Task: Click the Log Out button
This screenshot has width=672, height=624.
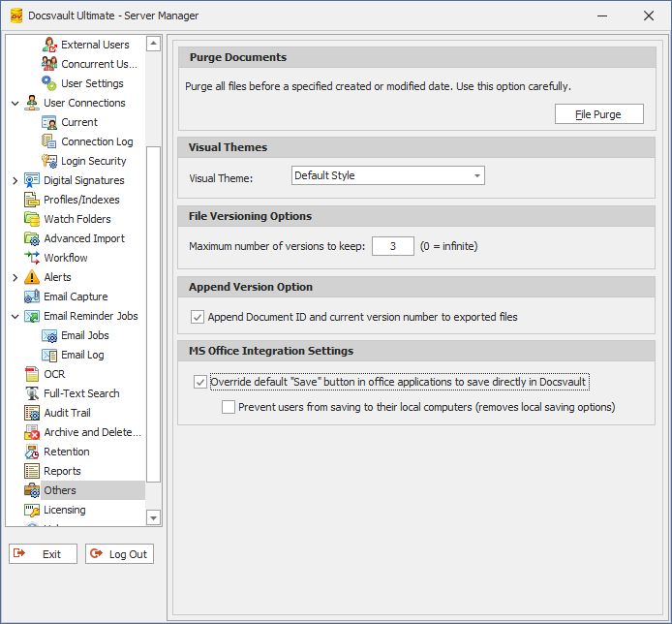Action: tap(119, 554)
